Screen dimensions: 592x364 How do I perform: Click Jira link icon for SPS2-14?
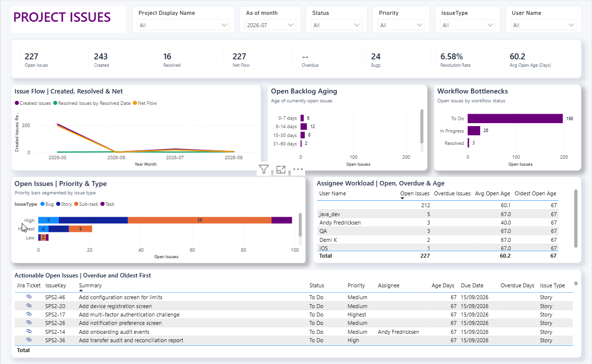pyautogui.click(x=29, y=331)
